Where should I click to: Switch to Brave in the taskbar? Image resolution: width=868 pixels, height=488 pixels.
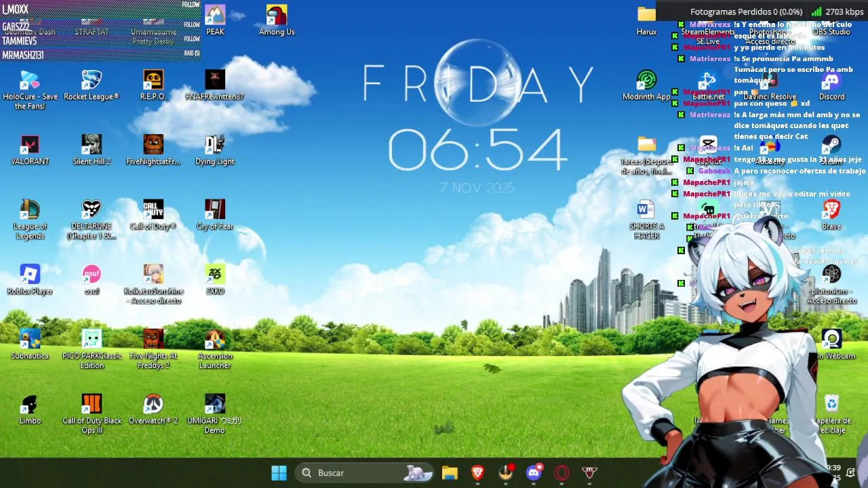(477, 473)
